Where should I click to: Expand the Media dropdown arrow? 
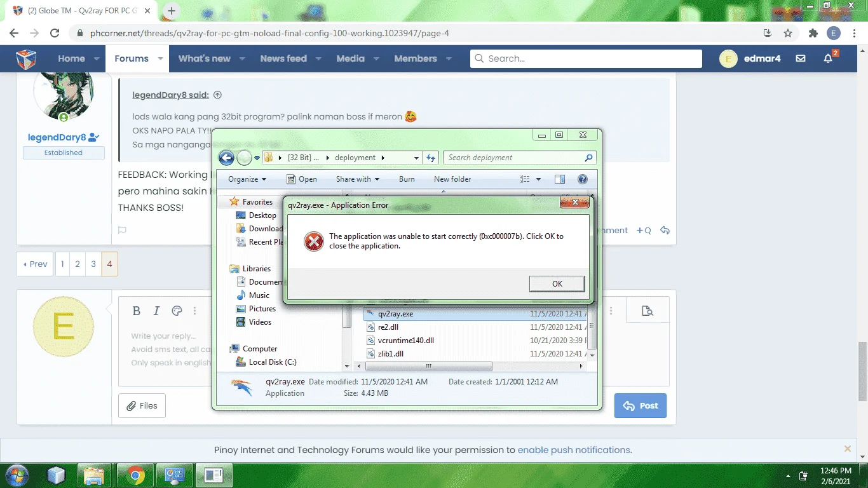click(x=376, y=58)
